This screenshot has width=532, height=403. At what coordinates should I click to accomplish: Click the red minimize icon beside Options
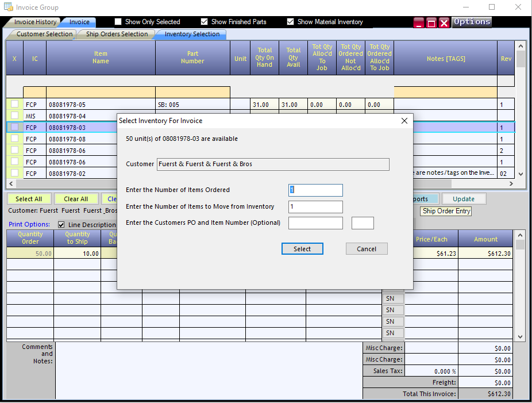419,22
